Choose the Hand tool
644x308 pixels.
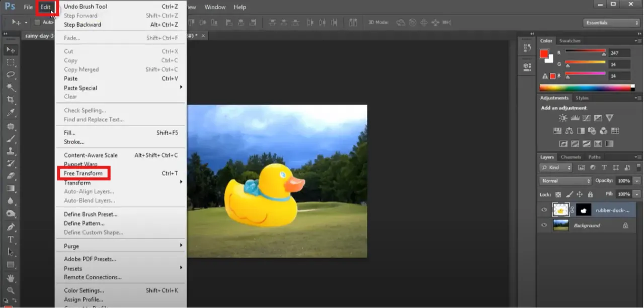11,278
